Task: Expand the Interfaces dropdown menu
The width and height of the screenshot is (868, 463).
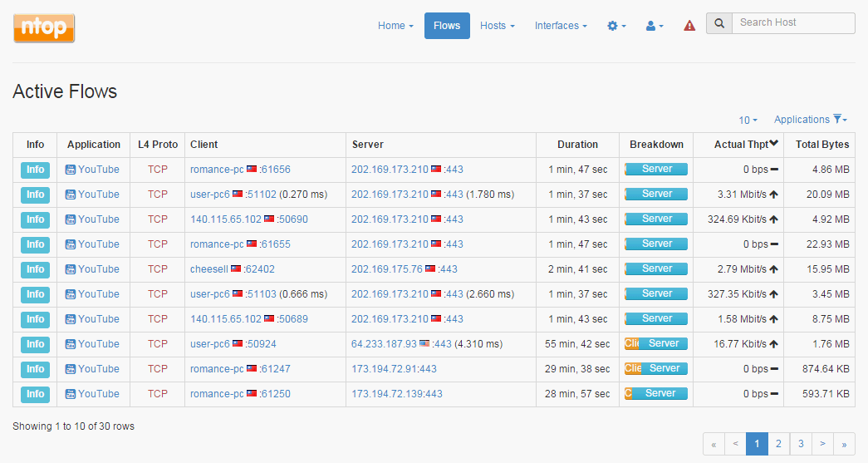Action: tap(561, 26)
